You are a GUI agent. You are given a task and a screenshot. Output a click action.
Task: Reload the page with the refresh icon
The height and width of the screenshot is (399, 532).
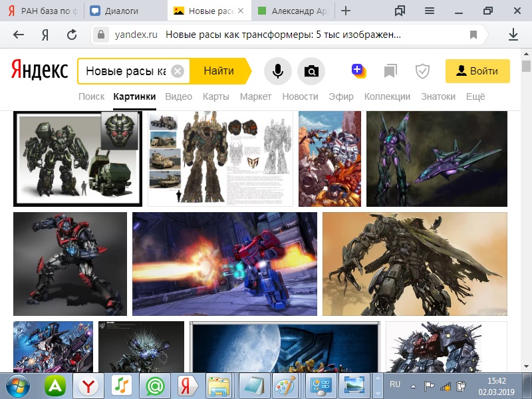(x=72, y=35)
